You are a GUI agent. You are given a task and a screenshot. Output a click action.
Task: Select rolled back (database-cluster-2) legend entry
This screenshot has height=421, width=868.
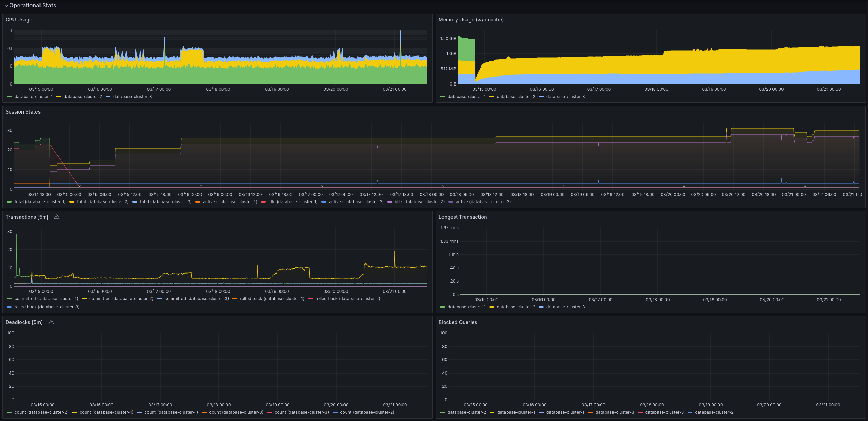tap(348, 299)
